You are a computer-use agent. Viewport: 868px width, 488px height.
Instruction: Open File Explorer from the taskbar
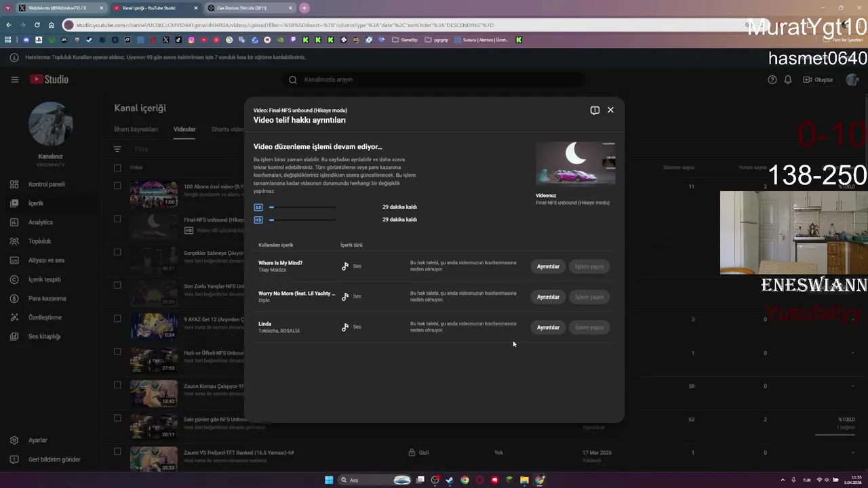click(524, 480)
